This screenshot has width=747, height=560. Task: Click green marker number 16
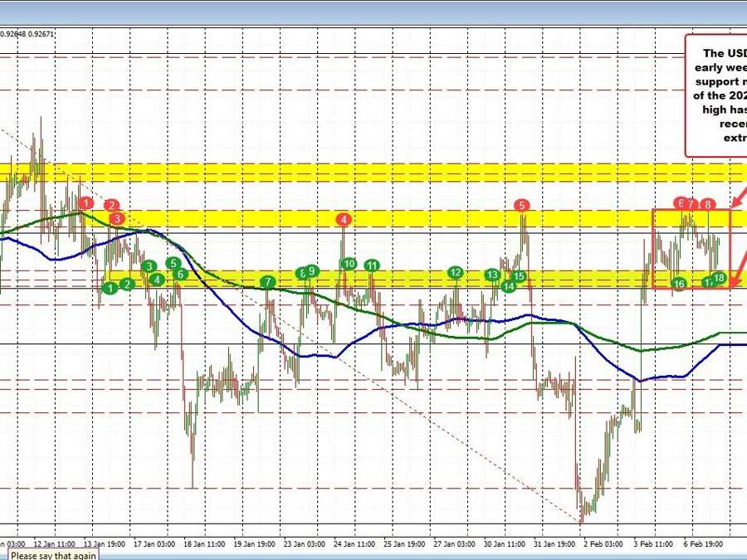[679, 284]
